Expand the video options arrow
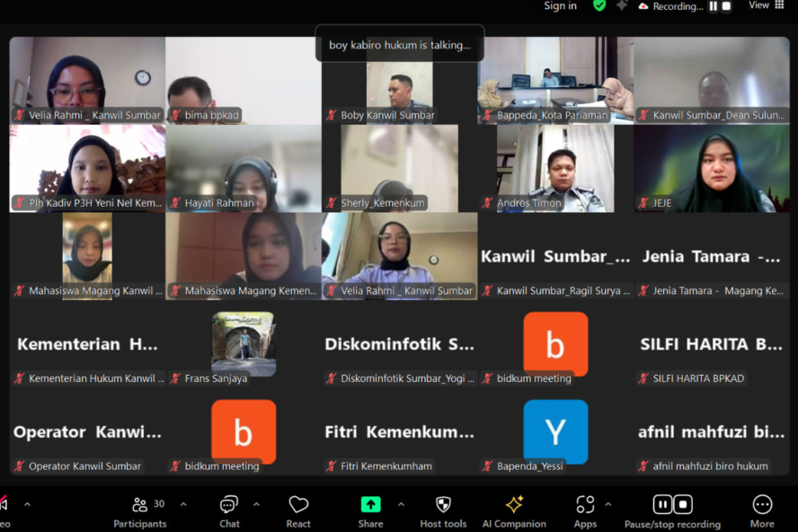The image size is (798, 532). pyautogui.click(x=27, y=504)
